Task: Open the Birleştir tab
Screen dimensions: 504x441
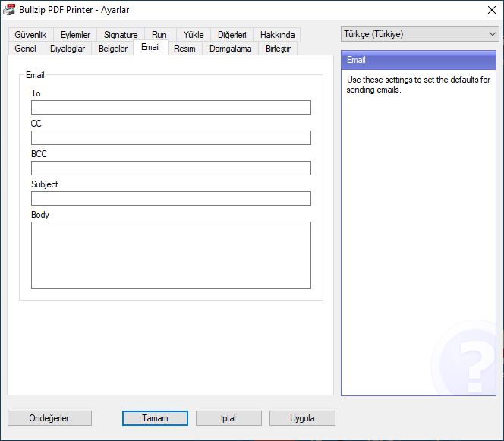Action: [x=278, y=49]
